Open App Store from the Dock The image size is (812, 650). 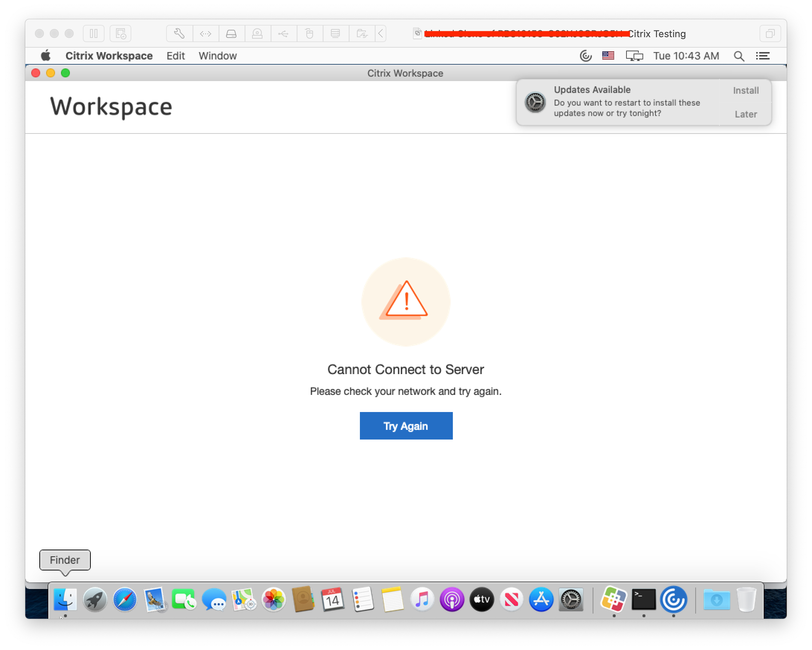(541, 599)
